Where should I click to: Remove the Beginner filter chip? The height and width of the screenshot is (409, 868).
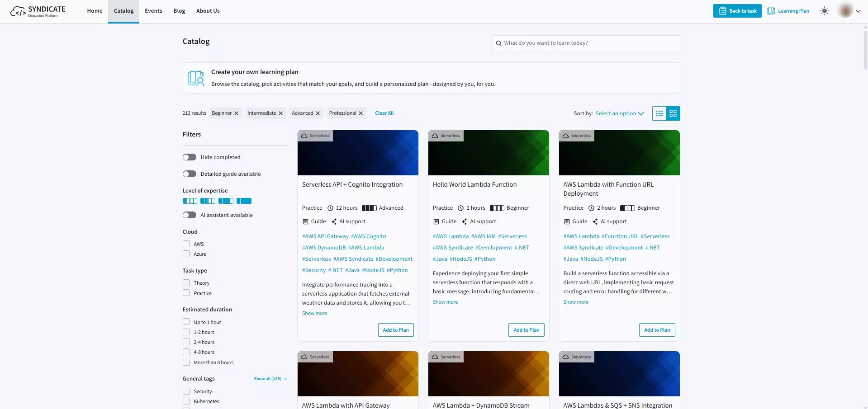tap(236, 113)
